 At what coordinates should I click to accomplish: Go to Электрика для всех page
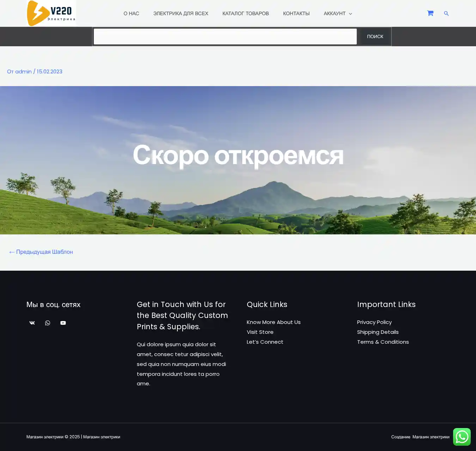[181, 13]
